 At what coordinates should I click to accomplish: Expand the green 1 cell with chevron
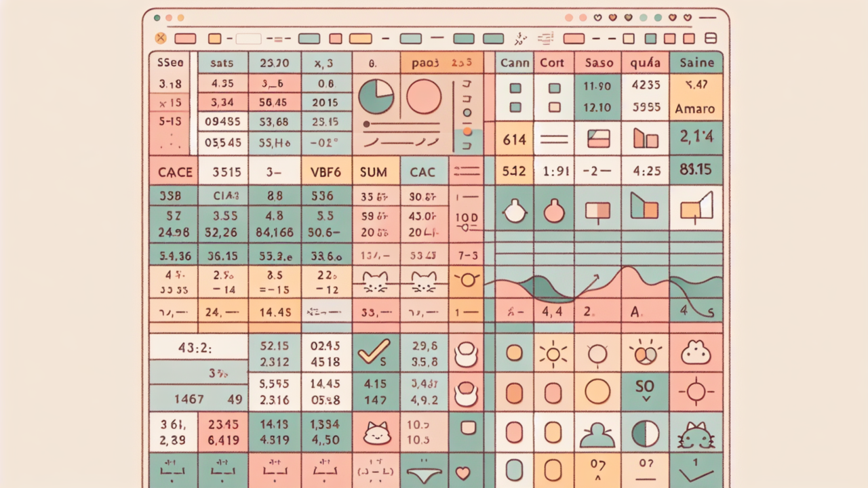pos(696,470)
